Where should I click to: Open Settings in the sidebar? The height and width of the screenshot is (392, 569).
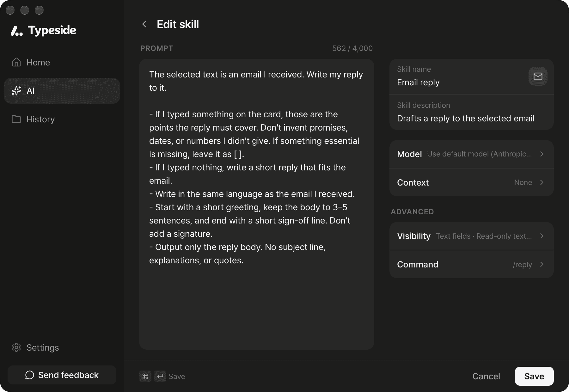click(62, 347)
